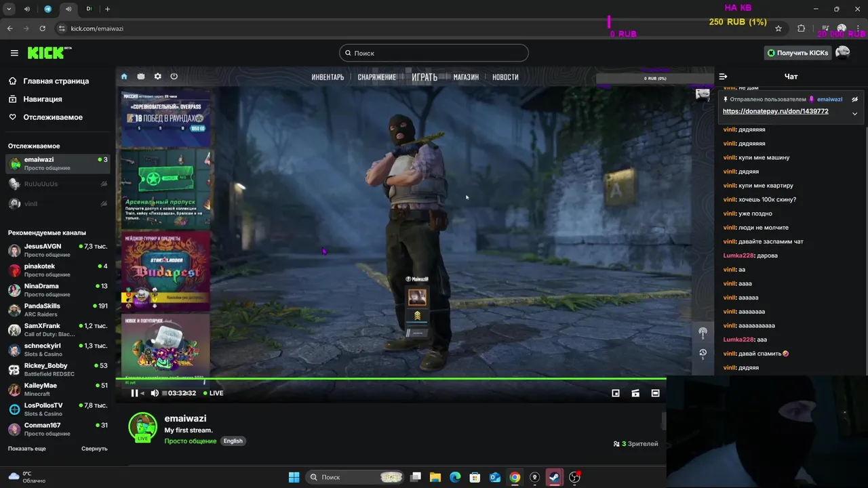Open the Kick profile avatar menu
The height and width of the screenshot is (488, 868).
click(843, 53)
